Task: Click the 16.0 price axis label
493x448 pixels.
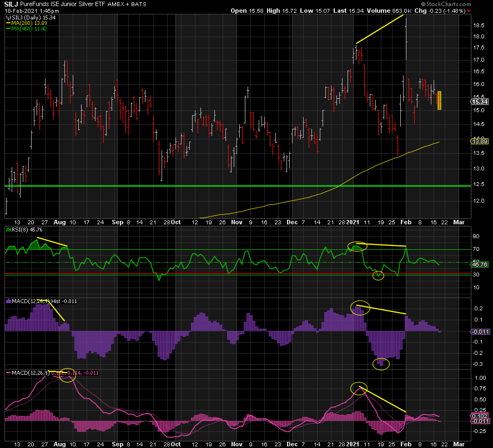Action: tap(479, 84)
